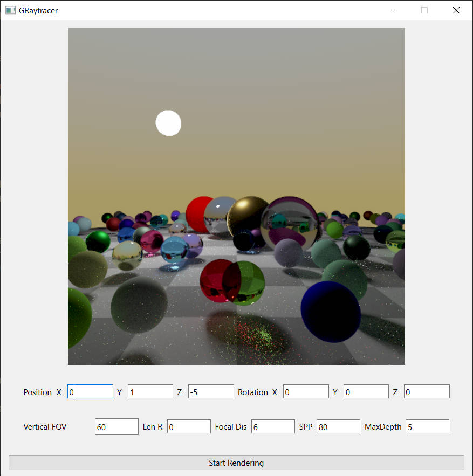This screenshot has height=476, width=473.
Task: Click the Vertical FOV field showing 60
Action: [116, 427]
